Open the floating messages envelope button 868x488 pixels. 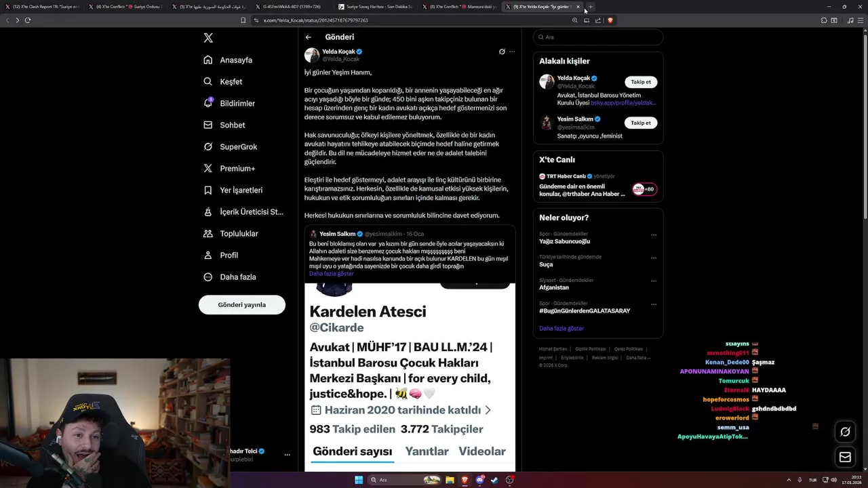pos(845,457)
